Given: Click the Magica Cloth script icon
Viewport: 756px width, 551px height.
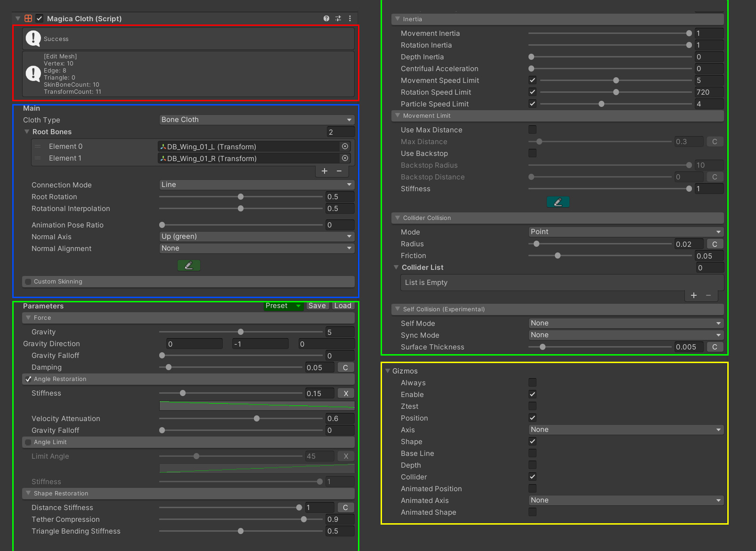Looking at the screenshot, I should [x=28, y=18].
